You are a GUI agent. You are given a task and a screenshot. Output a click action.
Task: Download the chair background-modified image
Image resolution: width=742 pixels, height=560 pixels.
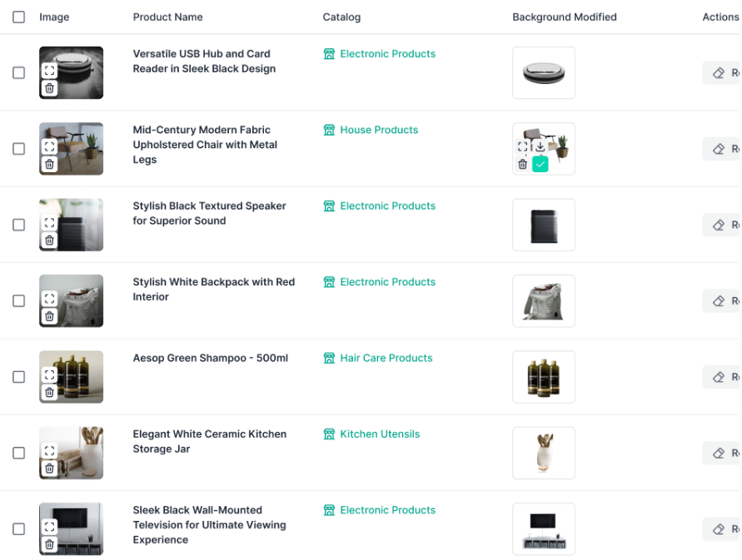coord(540,146)
